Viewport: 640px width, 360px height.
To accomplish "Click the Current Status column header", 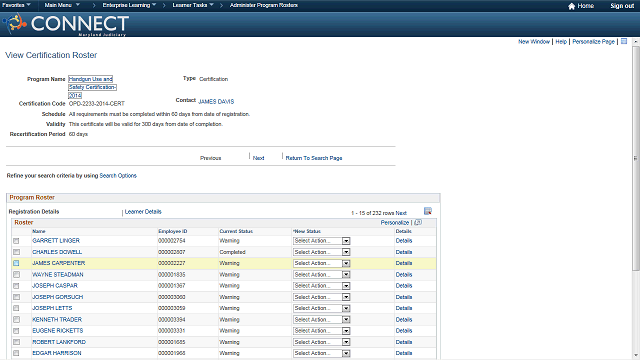I will tap(236, 231).
